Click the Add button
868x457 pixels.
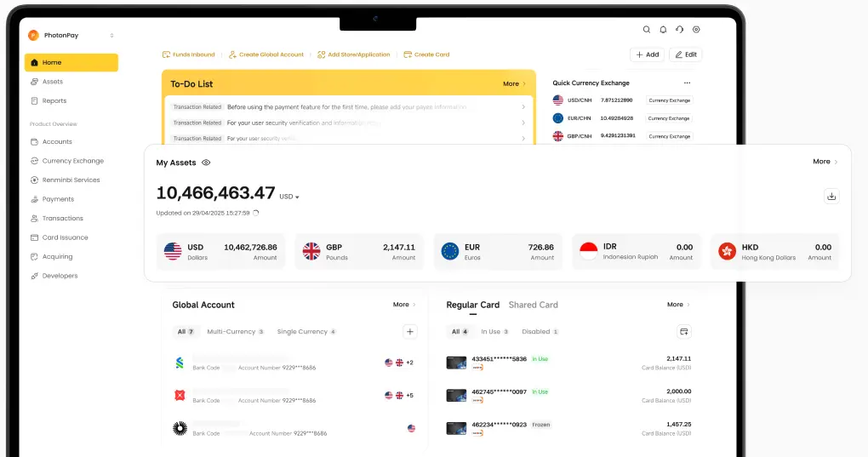point(647,54)
